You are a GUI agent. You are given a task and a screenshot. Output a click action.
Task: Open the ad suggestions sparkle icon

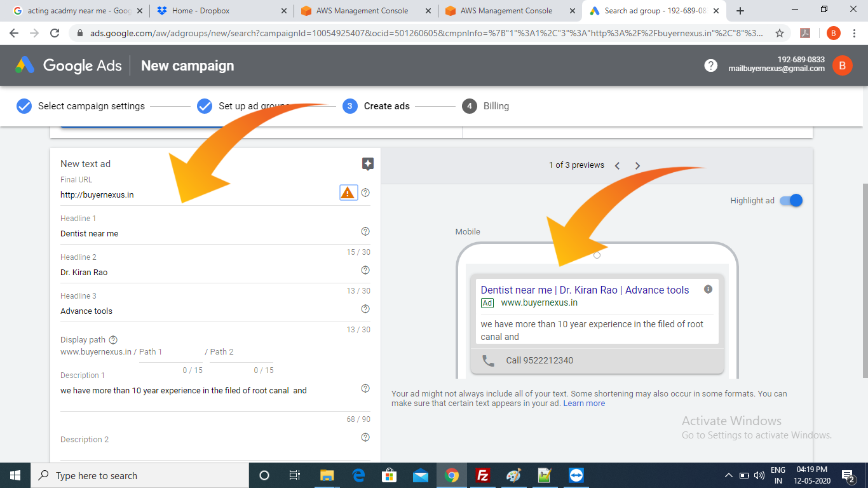pyautogui.click(x=367, y=164)
